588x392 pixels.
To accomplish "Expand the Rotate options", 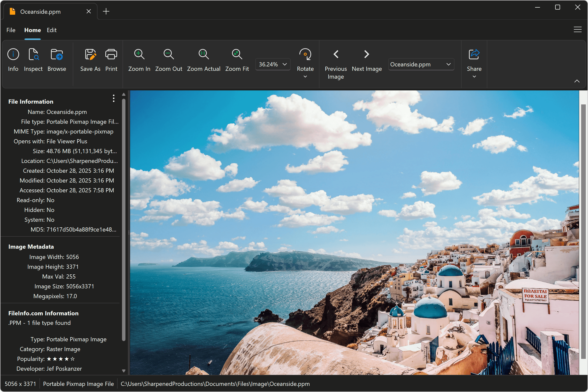I will [305, 77].
